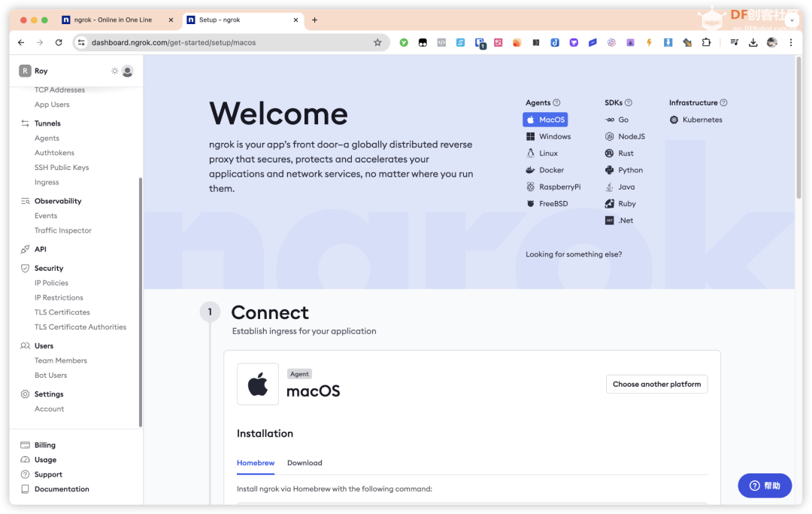Viewport: 812px width, 514px height.
Task: Open the API section in sidebar
Action: coord(41,249)
